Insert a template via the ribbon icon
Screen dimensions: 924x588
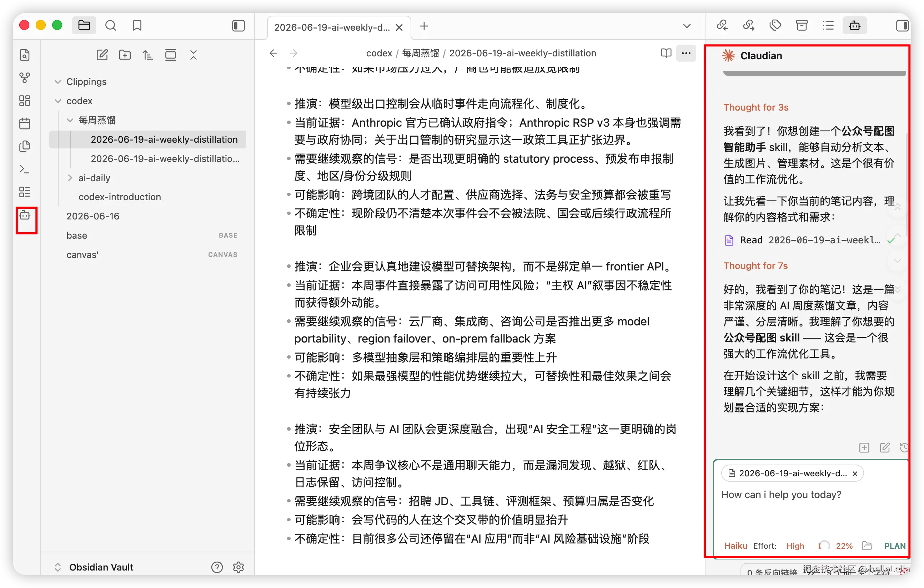tap(25, 146)
